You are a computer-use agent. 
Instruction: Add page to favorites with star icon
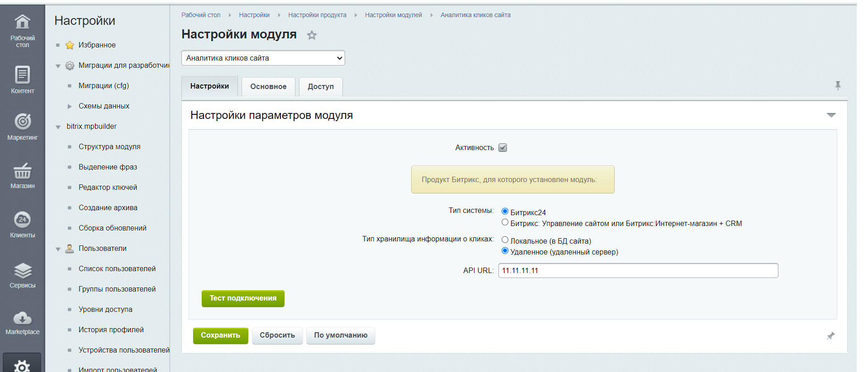(312, 35)
